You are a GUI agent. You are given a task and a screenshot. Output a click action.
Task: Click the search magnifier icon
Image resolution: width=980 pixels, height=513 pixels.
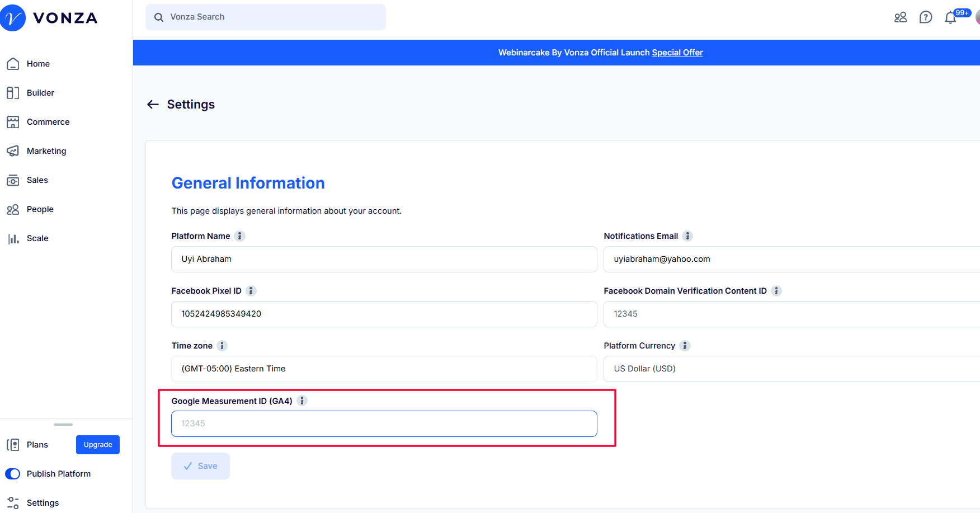tap(159, 17)
